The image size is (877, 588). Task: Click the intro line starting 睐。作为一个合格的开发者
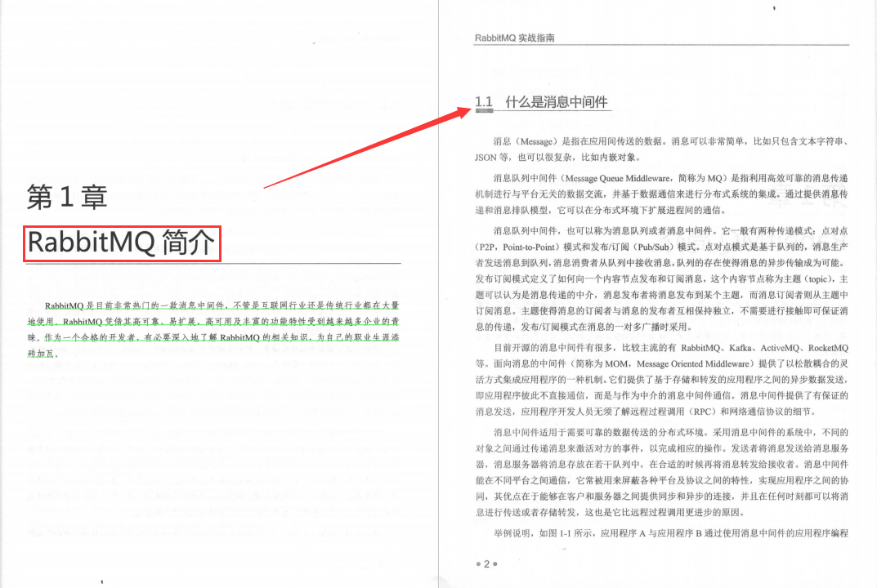click(213, 337)
